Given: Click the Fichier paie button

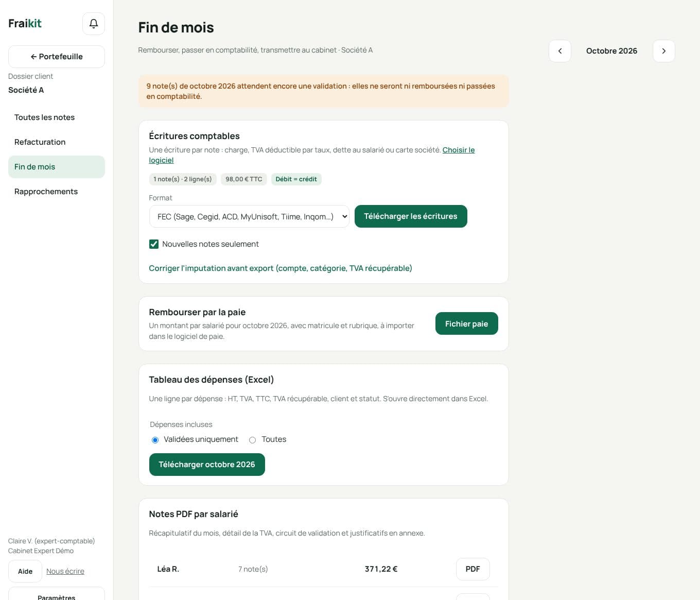Looking at the screenshot, I should (x=466, y=323).
